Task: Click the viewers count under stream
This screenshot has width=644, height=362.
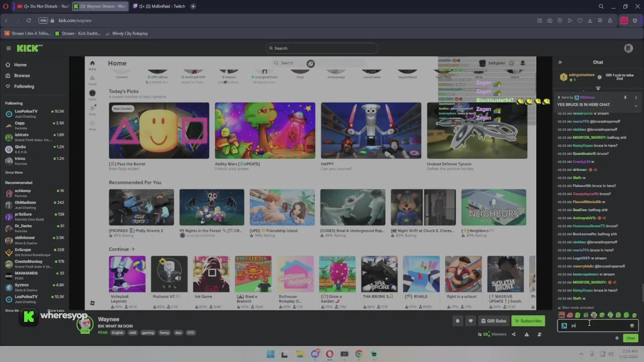Action: [492, 334]
